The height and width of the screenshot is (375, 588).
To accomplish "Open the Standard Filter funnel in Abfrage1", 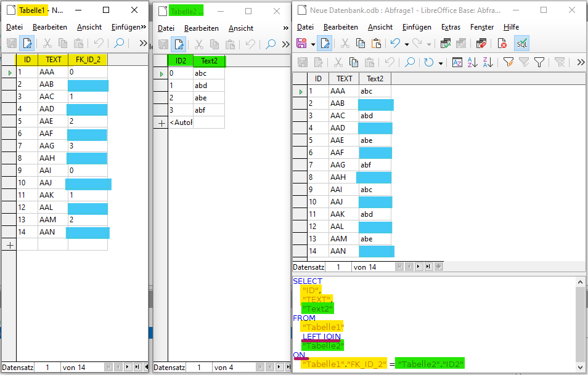I will coord(539,62).
